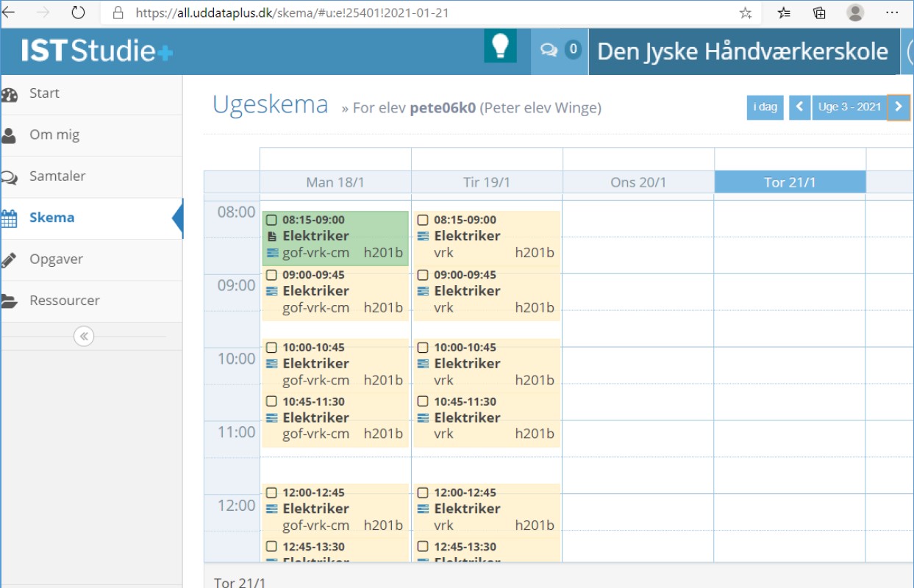Viewport: 914px width, 588px height.
Task: Click the Tir 19/1 day header
Action: tap(487, 182)
